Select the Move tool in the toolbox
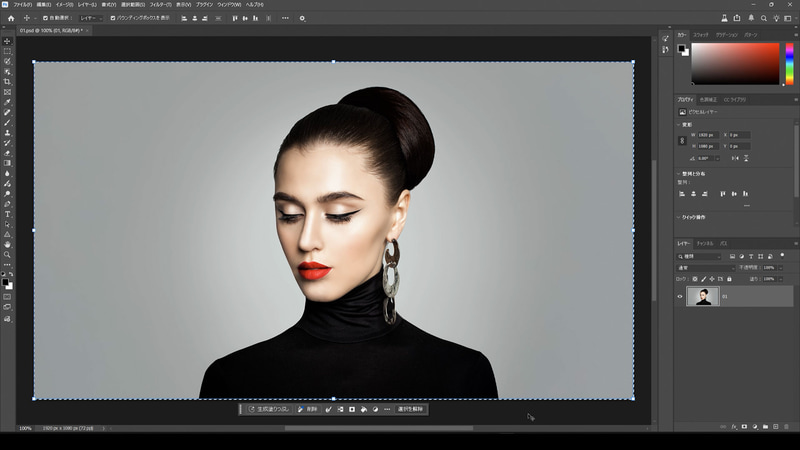Screen dimensions: 800x450 [x=7, y=41]
